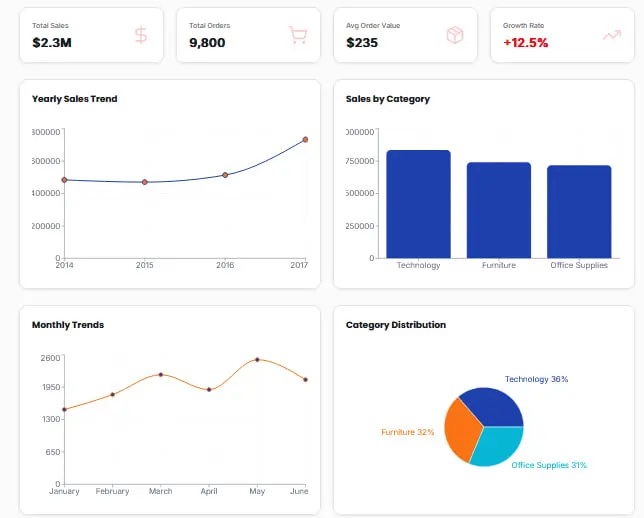Select the $2.3M total sales value
644x518 pixels.
52,42
